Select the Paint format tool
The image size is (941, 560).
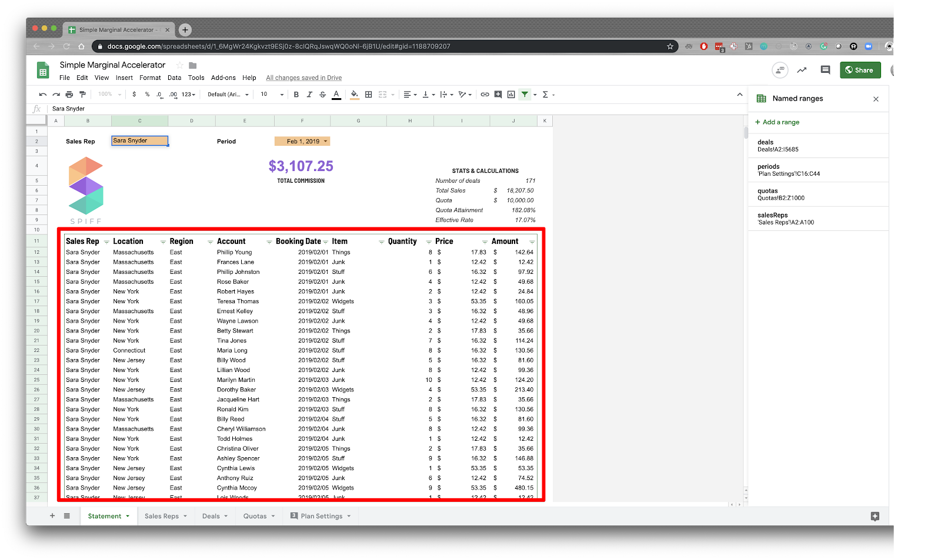(83, 94)
